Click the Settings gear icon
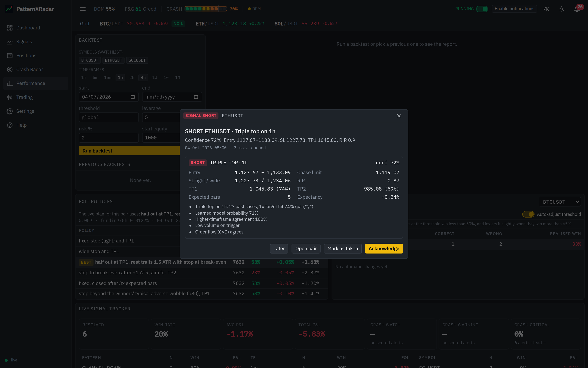Viewport: 588px width, 368px height. point(10,111)
